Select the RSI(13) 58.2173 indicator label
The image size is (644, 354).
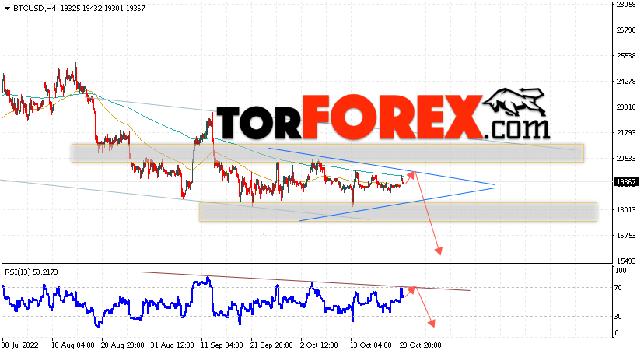pos(31,272)
